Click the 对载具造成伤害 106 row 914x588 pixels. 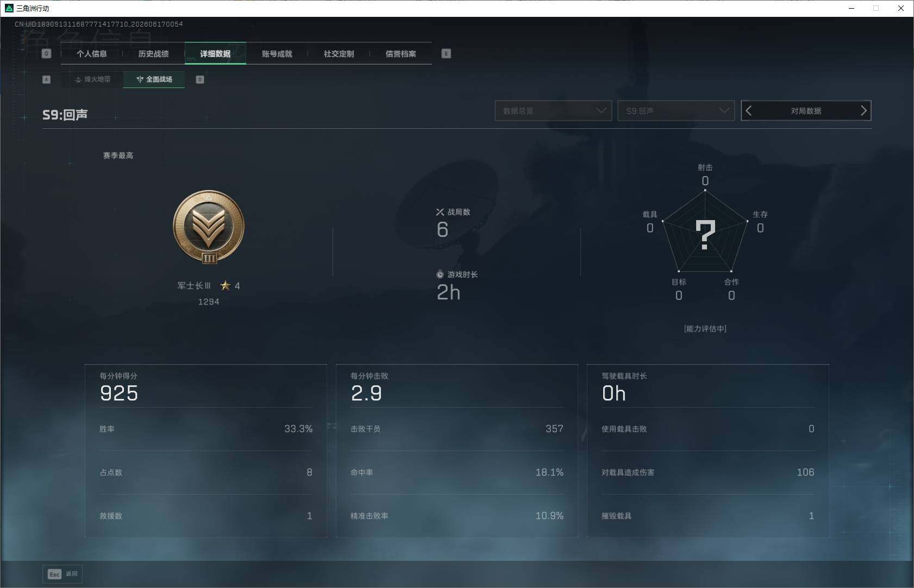coord(708,472)
